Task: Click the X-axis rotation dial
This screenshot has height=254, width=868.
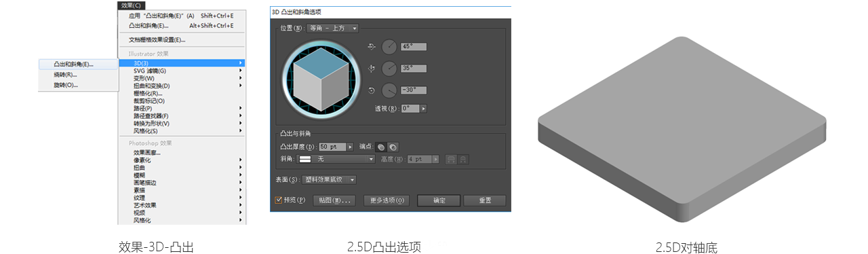Action: point(389,47)
